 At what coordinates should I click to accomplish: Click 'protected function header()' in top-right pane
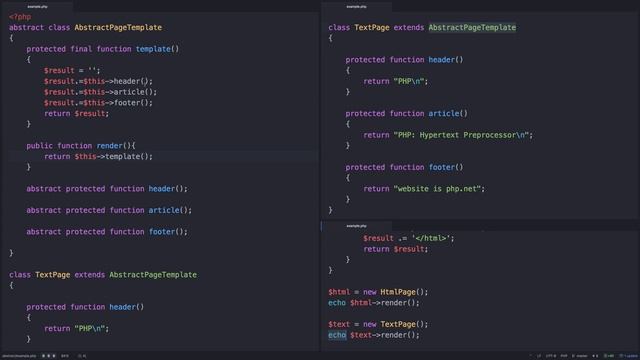(404, 60)
